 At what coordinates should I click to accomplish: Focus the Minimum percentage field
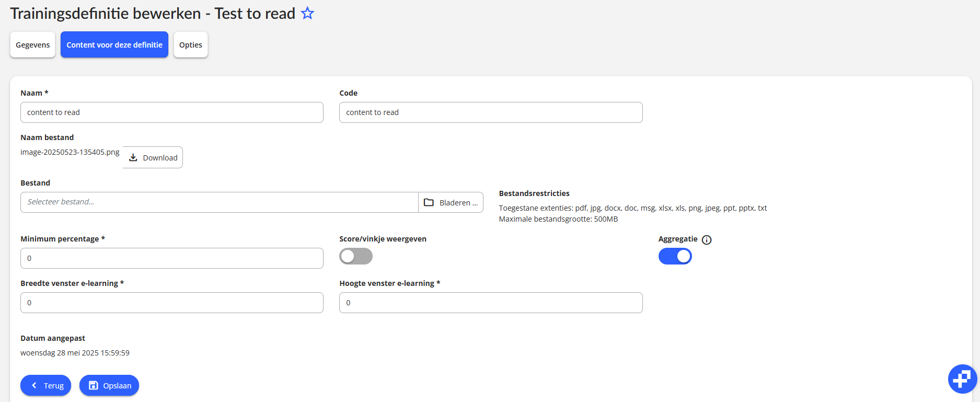tap(172, 258)
